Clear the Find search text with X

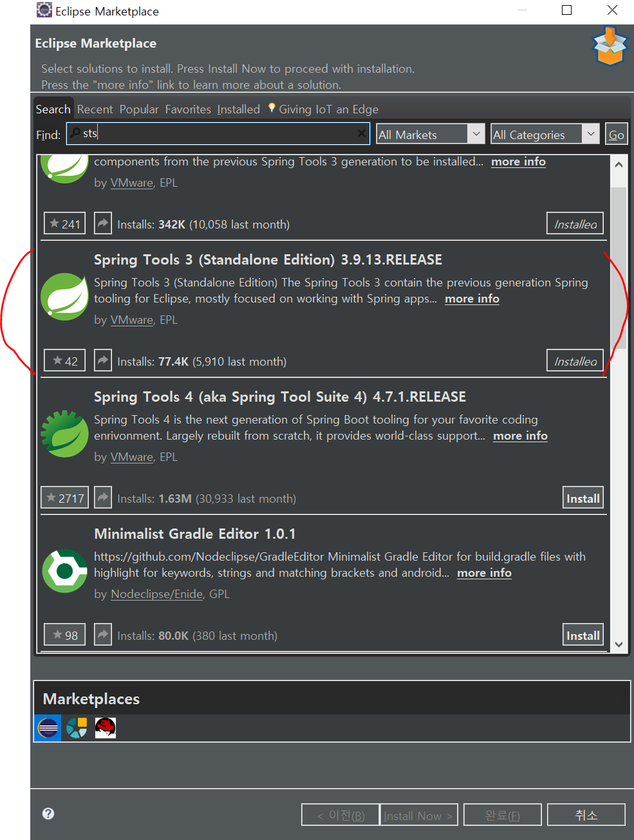pos(362,133)
